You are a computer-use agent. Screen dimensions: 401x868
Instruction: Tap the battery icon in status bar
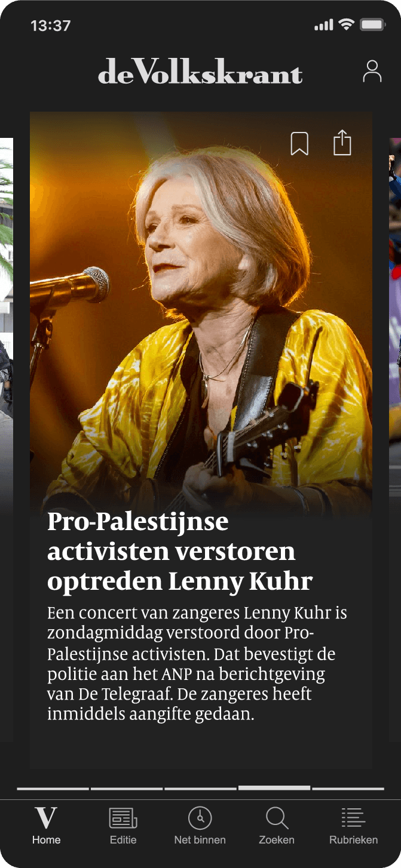tap(372, 25)
